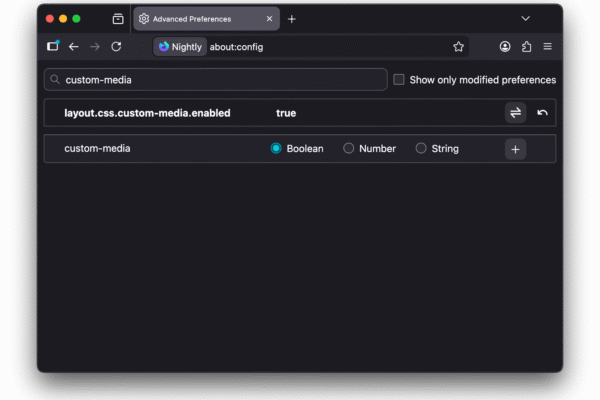
Task: Reset layout.css.custom-media.enabled preference
Action: pos(542,113)
